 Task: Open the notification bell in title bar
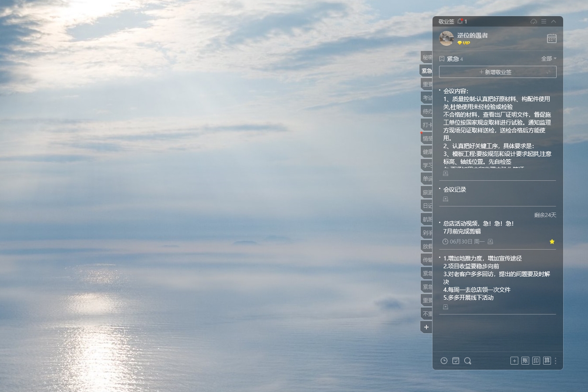460,21
